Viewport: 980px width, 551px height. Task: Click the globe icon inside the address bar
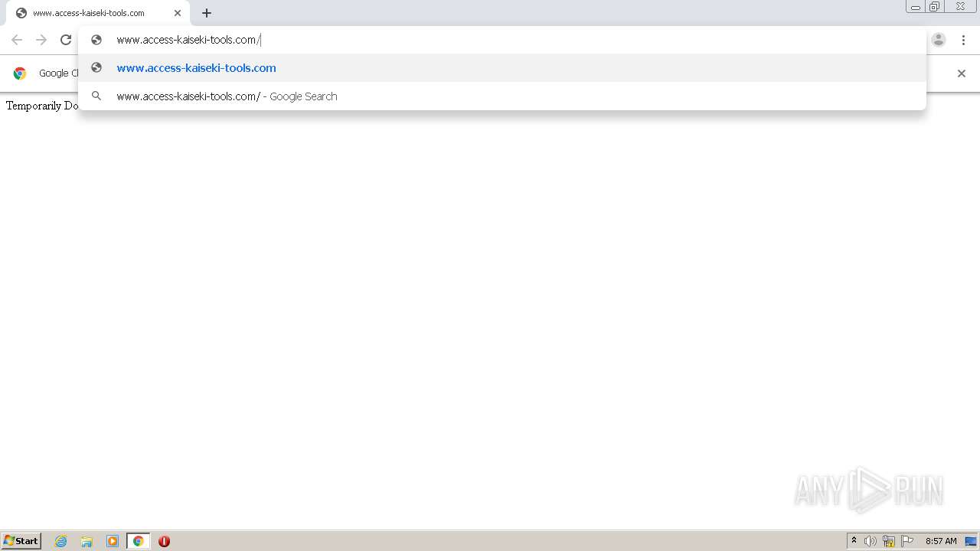96,40
